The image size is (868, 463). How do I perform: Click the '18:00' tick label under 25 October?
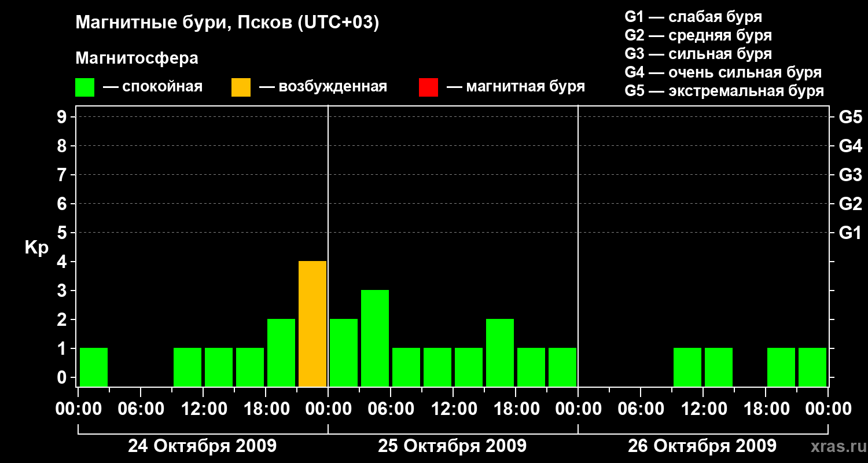point(516,409)
